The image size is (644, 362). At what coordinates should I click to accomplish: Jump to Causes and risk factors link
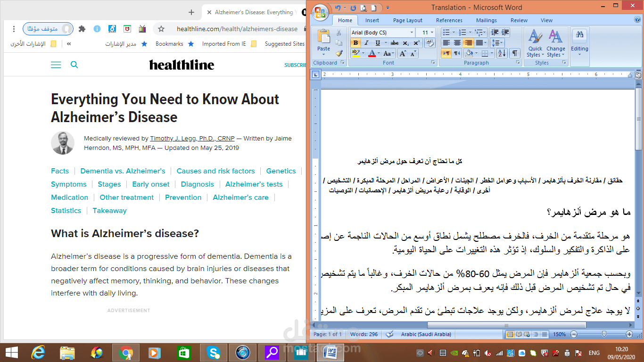215,171
